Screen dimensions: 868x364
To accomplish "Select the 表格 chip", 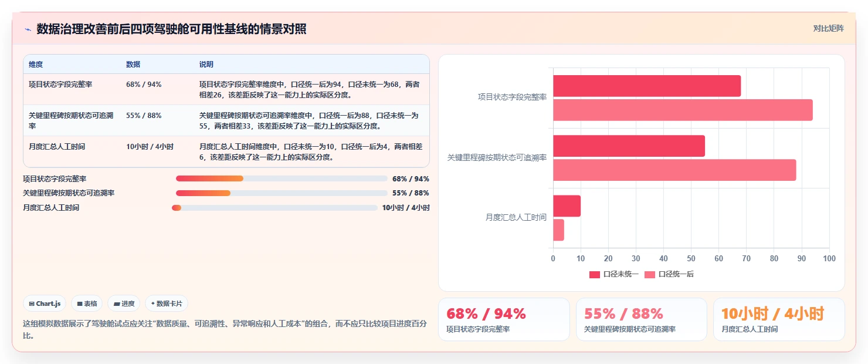I will [87, 304].
